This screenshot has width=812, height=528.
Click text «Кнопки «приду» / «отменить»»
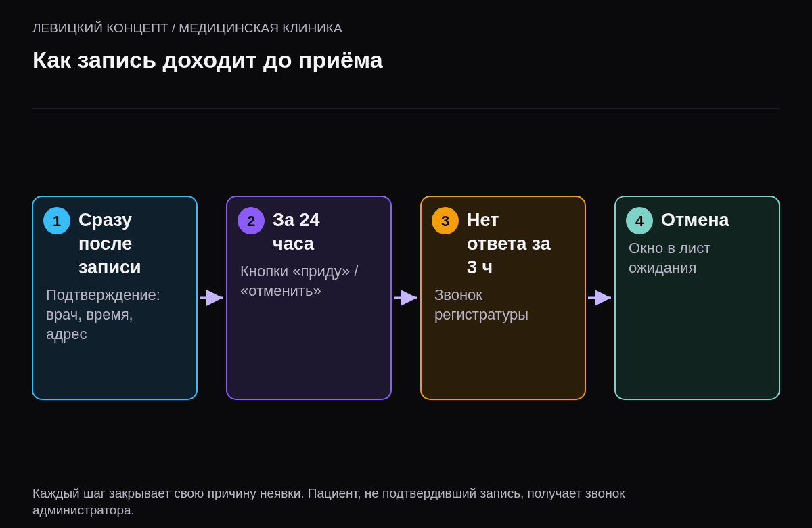299,281
